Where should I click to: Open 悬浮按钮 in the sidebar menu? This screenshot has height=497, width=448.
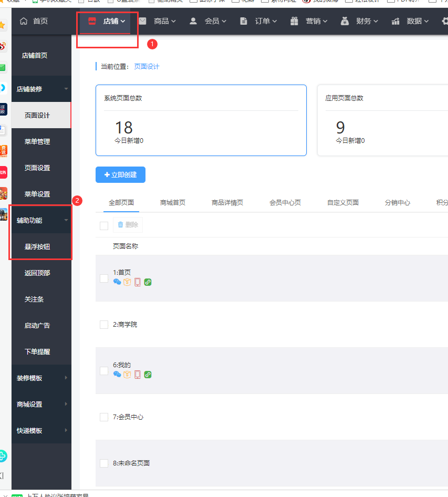coord(37,247)
